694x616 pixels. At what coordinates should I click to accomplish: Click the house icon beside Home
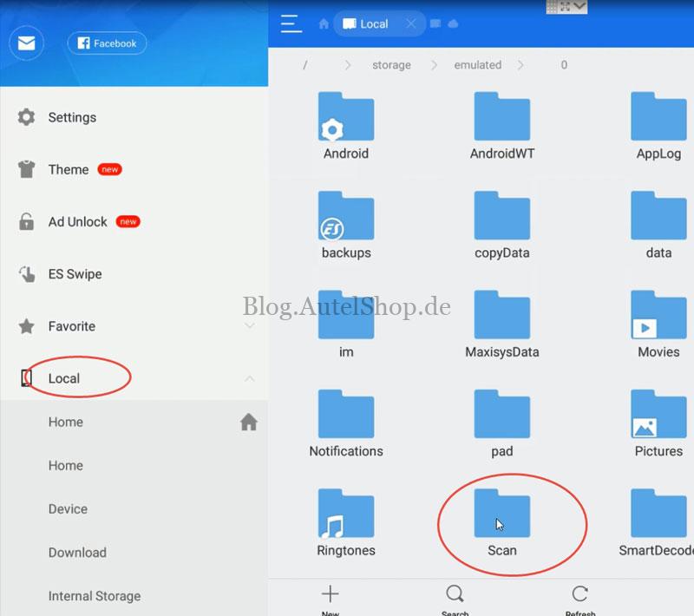[248, 423]
